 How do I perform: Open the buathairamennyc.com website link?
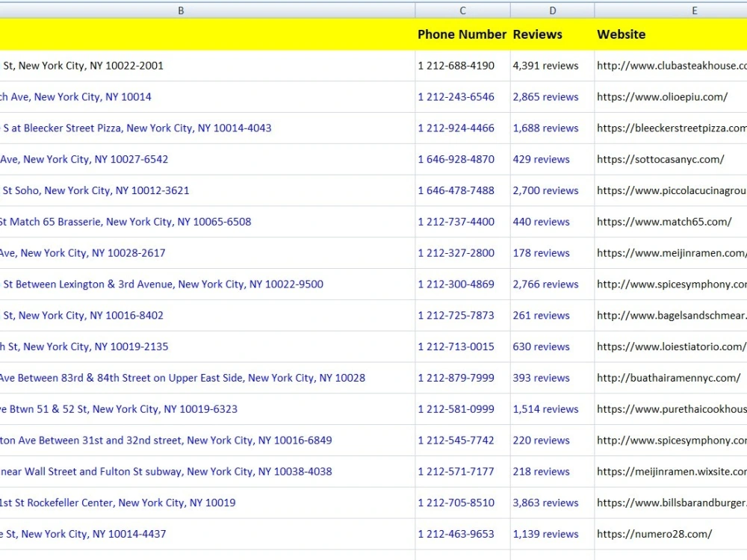coord(669,378)
